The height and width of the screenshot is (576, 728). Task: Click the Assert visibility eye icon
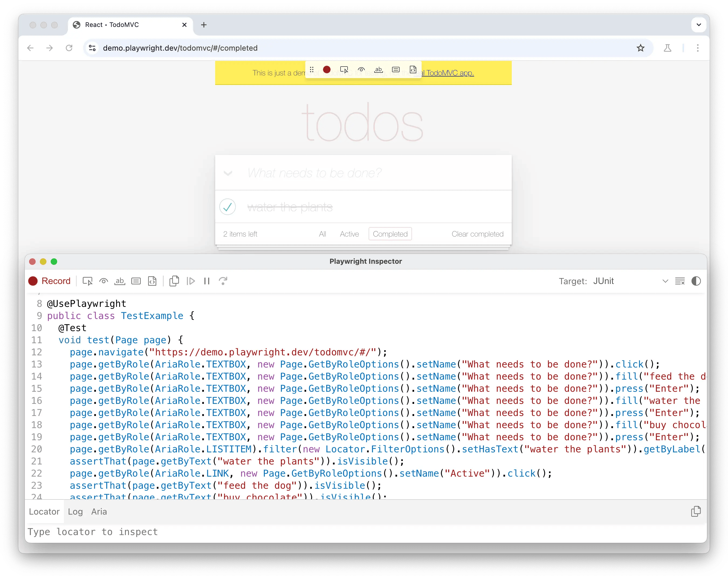click(x=104, y=281)
